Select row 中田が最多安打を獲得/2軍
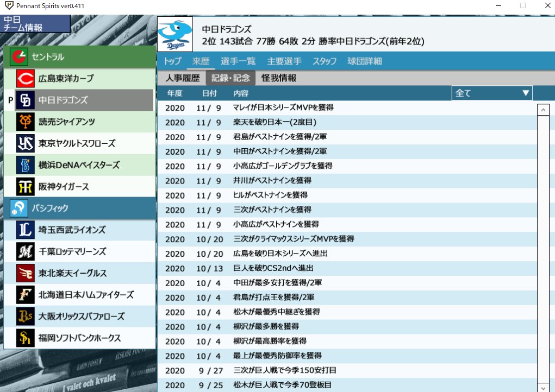This screenshot has height=392, width=555. point(347,283)
